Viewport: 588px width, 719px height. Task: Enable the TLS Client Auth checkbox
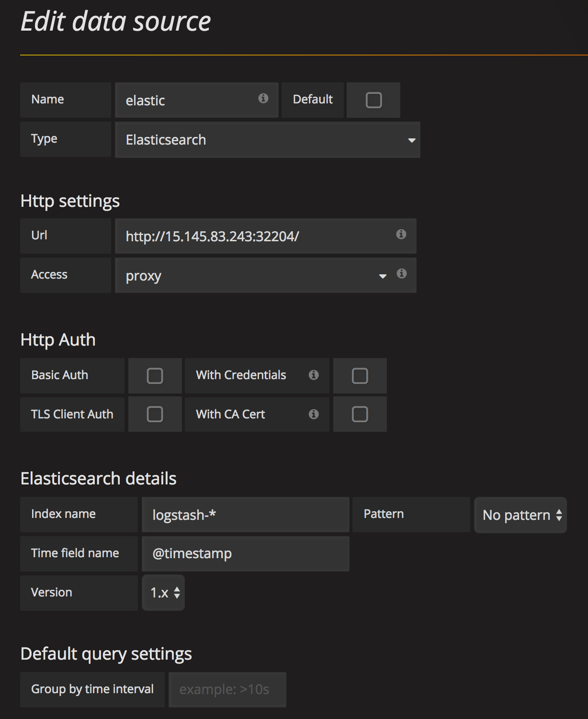point(155,414)
